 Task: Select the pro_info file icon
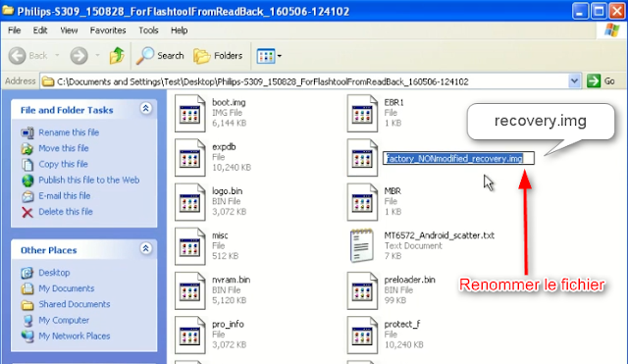(x=189, y=336)
